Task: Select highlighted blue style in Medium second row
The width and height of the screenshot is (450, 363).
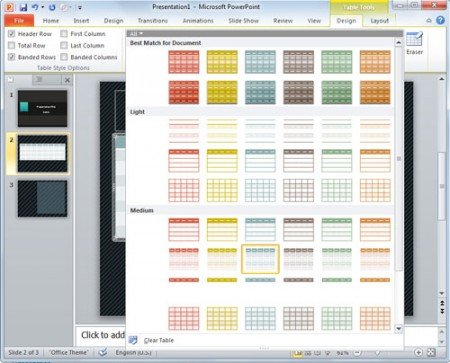Action: point(260,259)
